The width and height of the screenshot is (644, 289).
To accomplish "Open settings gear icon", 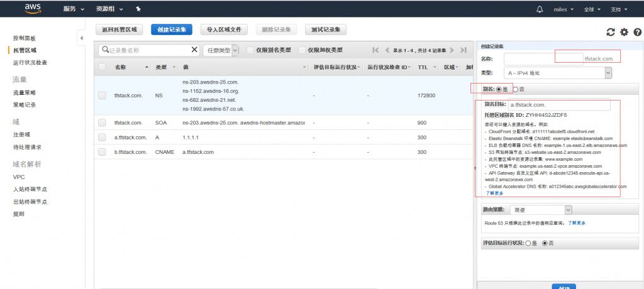I will click(625, 32).
